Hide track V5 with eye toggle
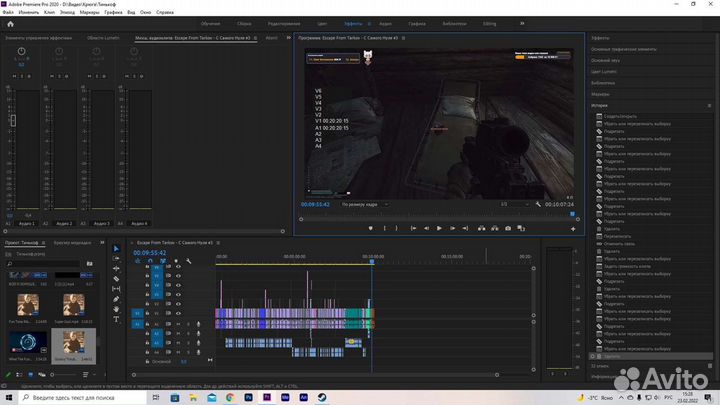The image size is (720, 405). (178, 276)
